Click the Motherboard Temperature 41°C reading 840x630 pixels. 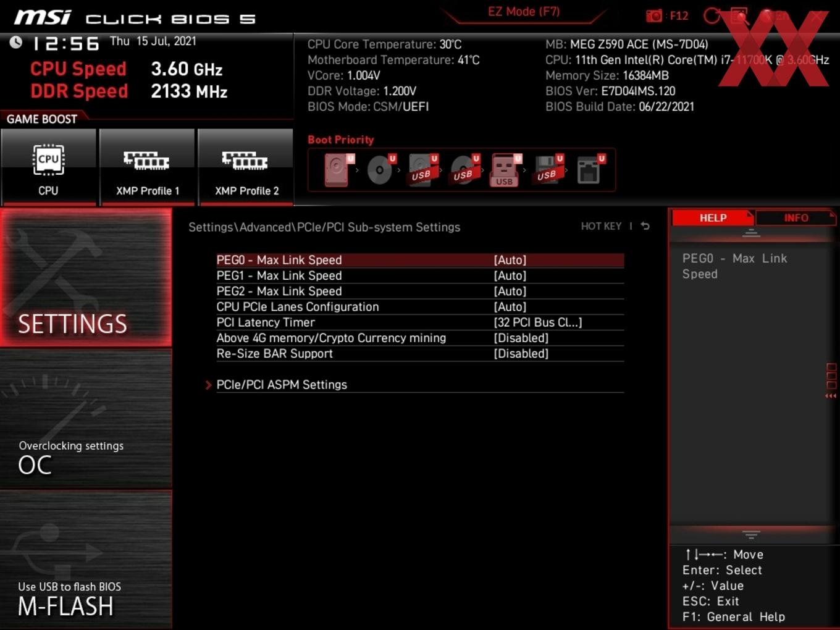point(393,60)
